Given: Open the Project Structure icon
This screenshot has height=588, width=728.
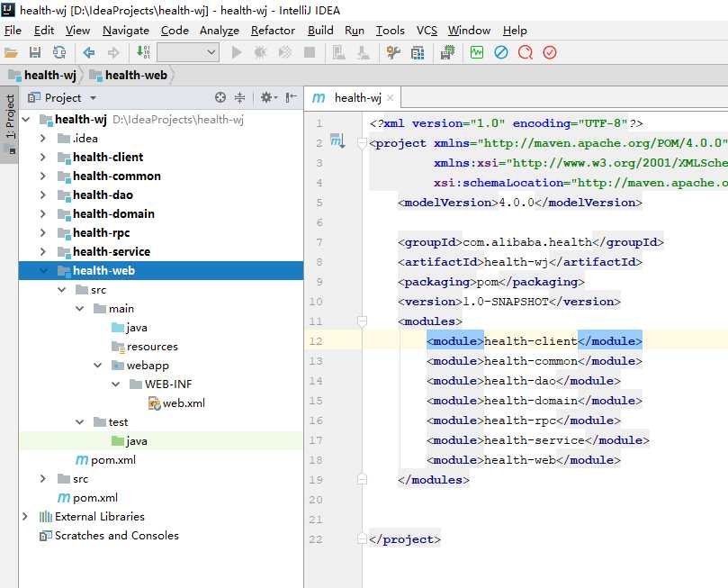Looking at the screenshot, I should [418, 53].
